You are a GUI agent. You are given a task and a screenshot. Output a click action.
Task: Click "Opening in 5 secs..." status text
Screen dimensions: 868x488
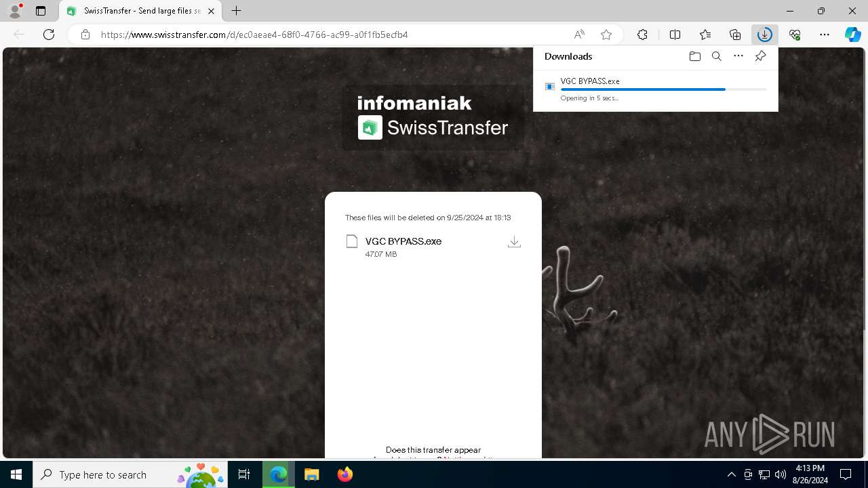click(x=589, y=98)
